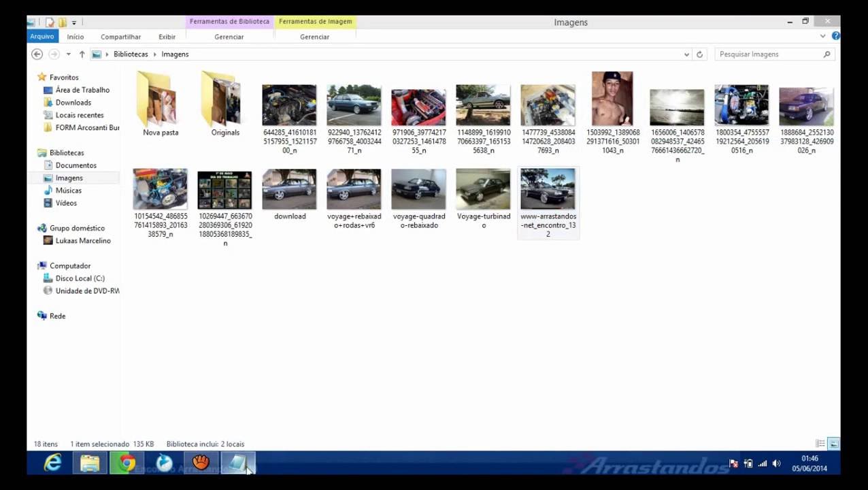Viewport: 868px width, 490px height.
Task: Refresh the Imagens folder view
Action: click(699, 54)
